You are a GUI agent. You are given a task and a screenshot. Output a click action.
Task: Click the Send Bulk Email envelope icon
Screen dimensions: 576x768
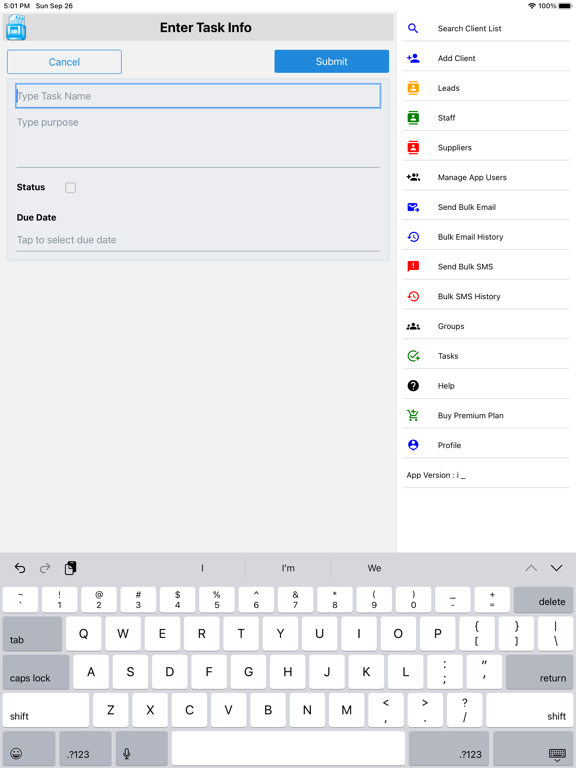pyautogui.click(x=413, y=207)
